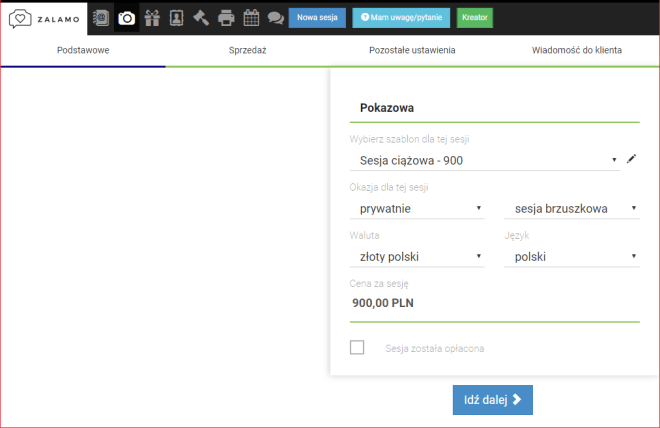
Task: Open the chat bubbles icon
Action: click(275, 17)
